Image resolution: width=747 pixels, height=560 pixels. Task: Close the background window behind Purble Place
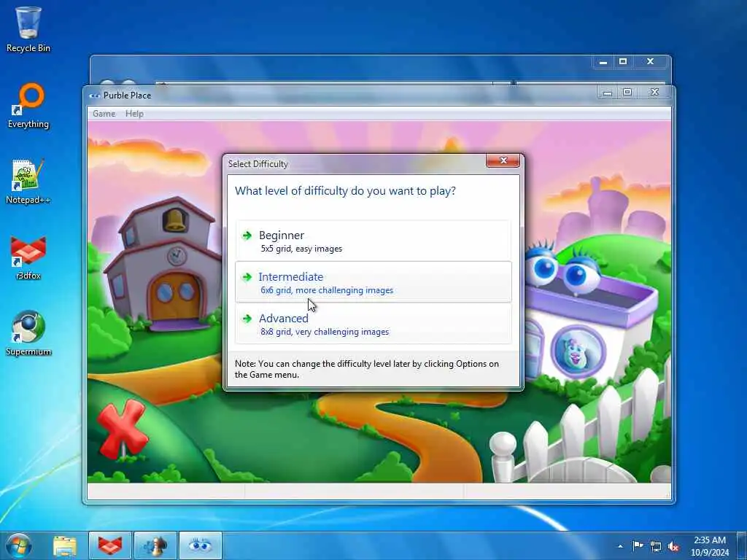click(650, 62)
